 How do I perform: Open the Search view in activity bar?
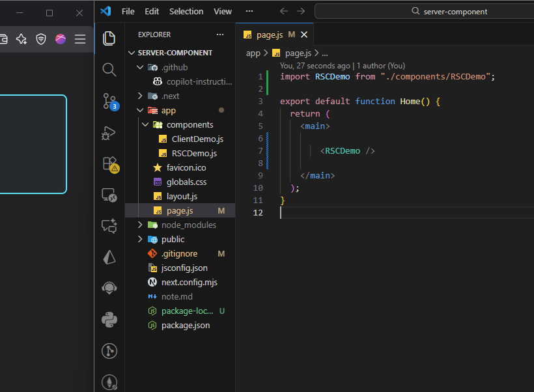pyautogui.click(x=109, y=70)
